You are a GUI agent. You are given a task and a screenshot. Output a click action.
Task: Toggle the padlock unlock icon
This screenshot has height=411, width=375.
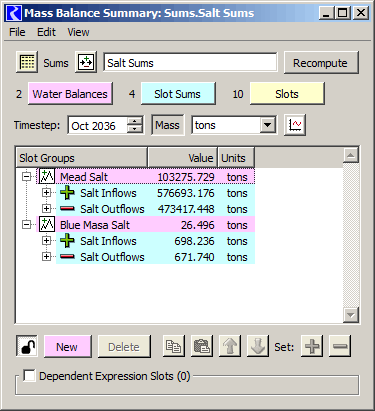click(x=27, y=346)
